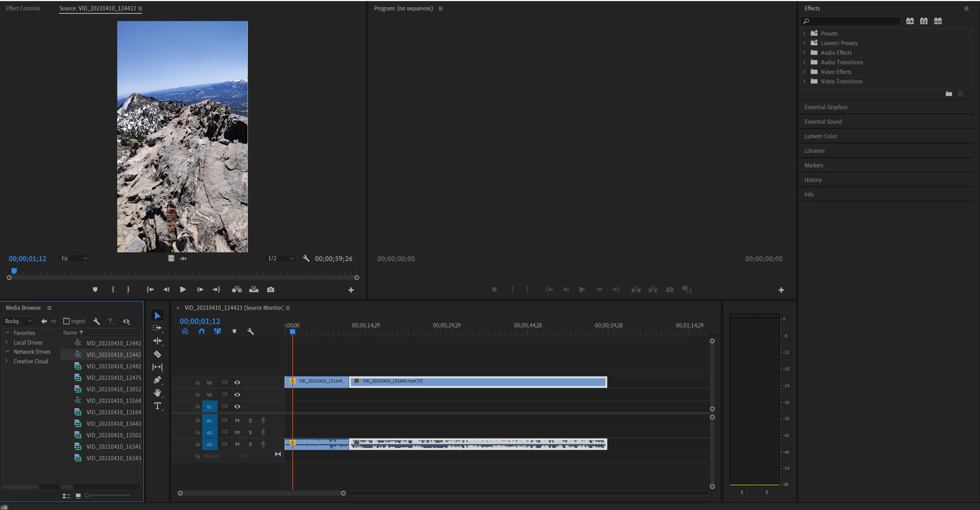Viewport: 980px width, 510px height.
Task: Select the Type tool
Action: coord(157,406)
